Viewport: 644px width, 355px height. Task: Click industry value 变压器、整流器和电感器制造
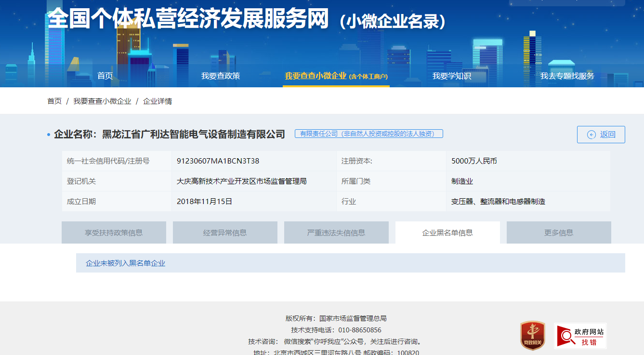coord(498,202)
